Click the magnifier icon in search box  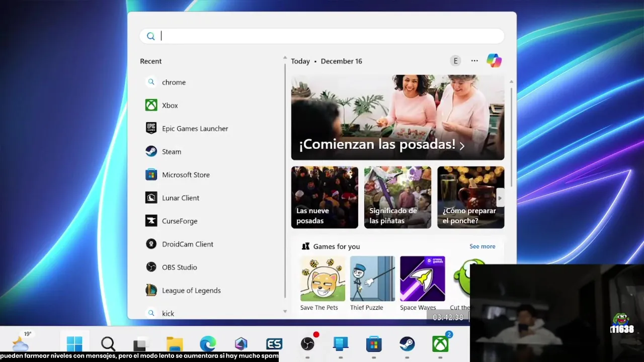[150, 36]
